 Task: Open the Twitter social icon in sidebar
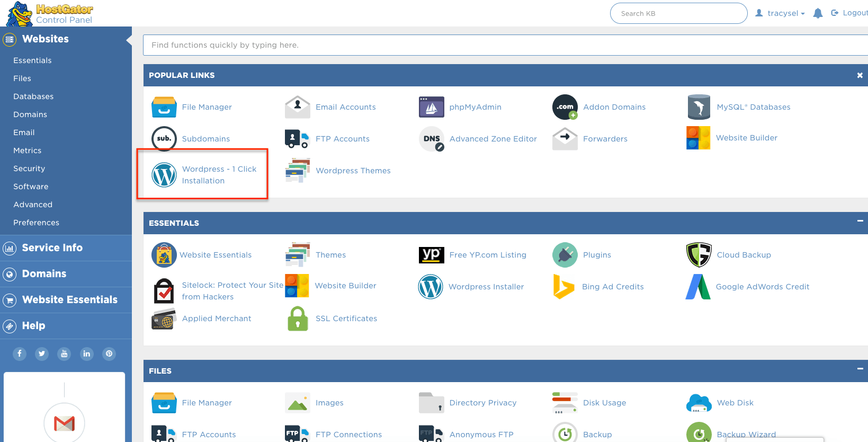tap(42, 353)
